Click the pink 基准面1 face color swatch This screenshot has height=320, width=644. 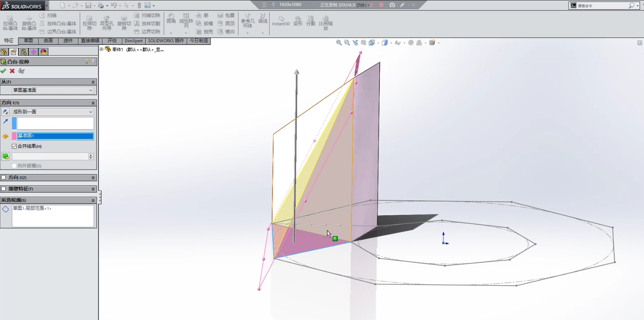point(14,136)
